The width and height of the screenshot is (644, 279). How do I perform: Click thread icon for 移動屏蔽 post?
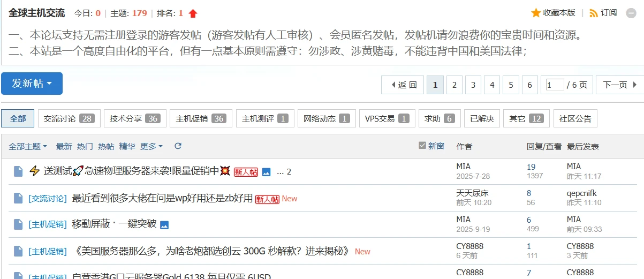[x=18, y=225]
